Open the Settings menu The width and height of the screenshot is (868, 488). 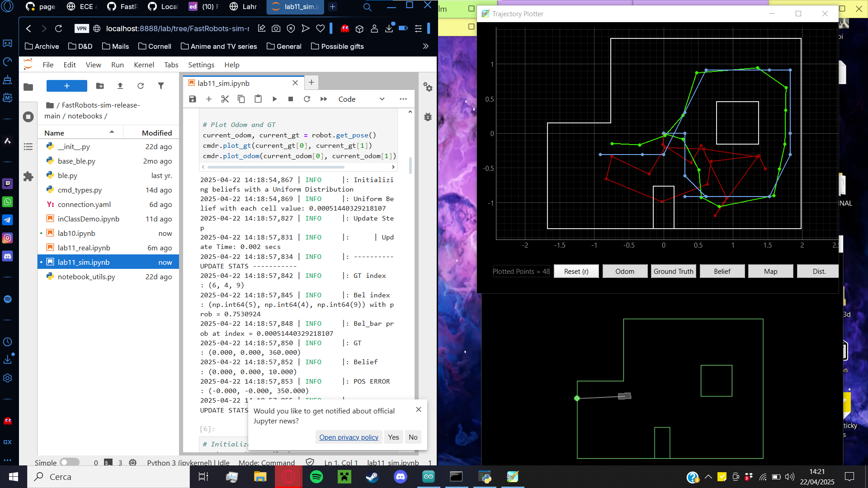pos(201,65)
